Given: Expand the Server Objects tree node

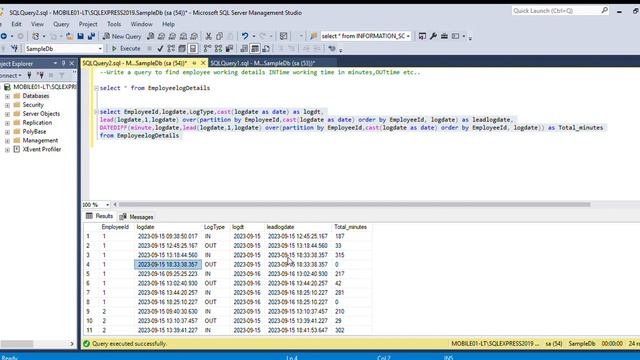Looking at the screenshot, I should pyautogui.click(x=7, y=114).
